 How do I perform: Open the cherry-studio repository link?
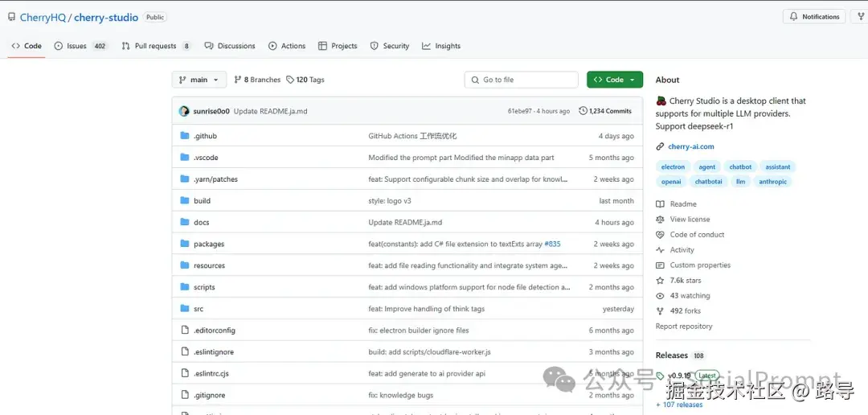[106, 17]
